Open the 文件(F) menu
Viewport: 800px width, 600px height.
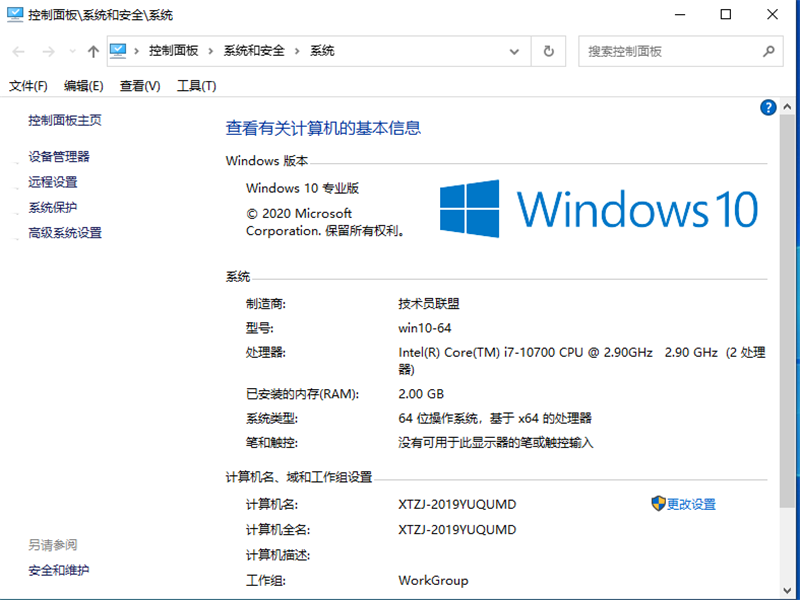point(27,86)
